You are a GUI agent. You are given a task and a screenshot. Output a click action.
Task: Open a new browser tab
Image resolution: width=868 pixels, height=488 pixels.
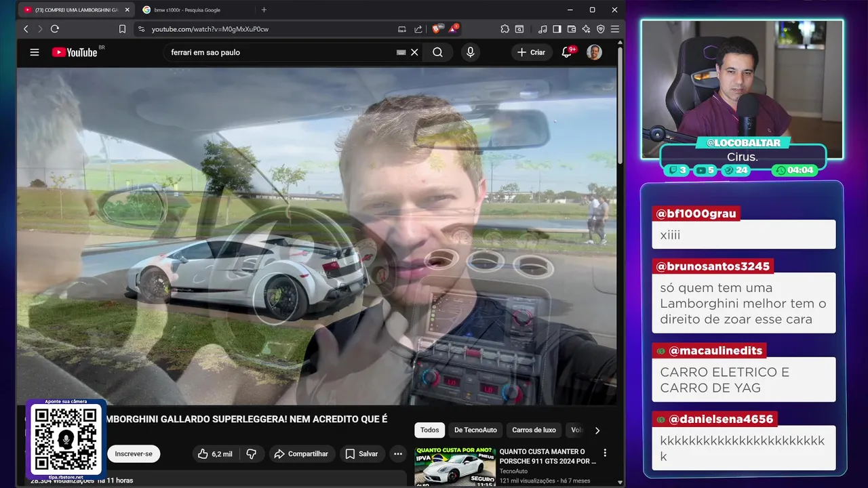pyautogui.click(x=264, y=10)
